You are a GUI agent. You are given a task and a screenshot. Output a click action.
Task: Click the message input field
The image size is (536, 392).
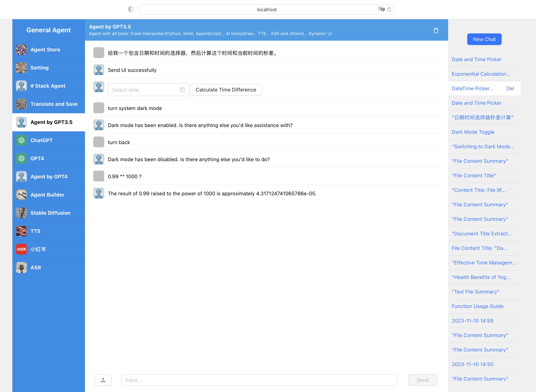click(259, 380)
